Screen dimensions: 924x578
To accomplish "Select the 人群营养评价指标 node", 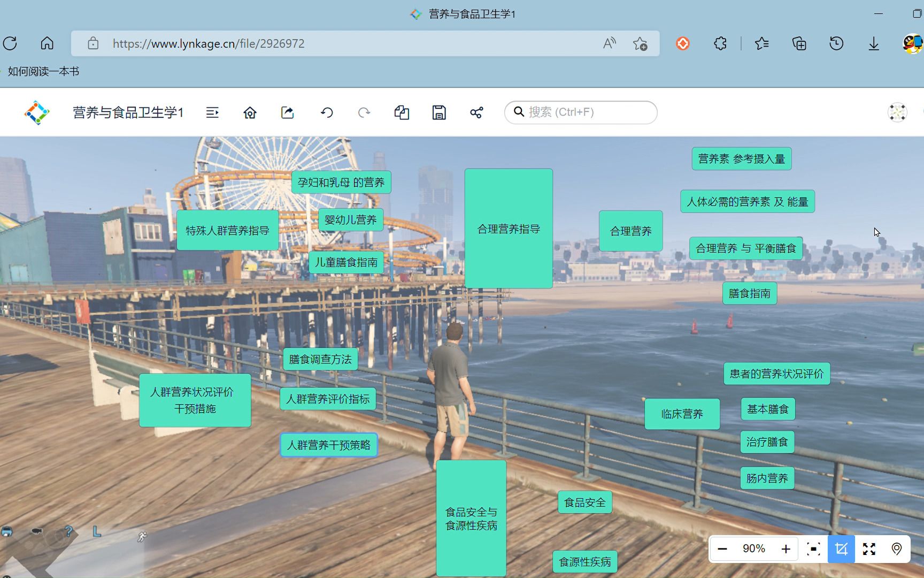I will pyautogui.click(x=328, y=399).
